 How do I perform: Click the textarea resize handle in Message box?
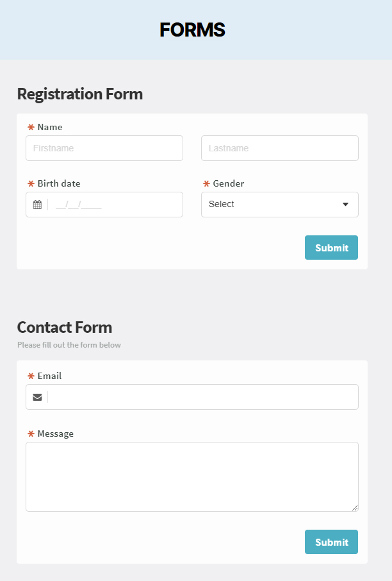[355, 508]
